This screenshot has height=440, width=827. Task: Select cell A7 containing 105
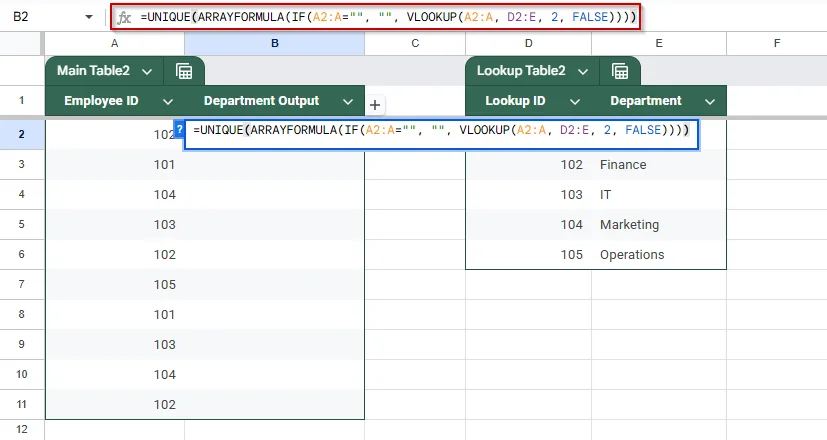[115, 285]
